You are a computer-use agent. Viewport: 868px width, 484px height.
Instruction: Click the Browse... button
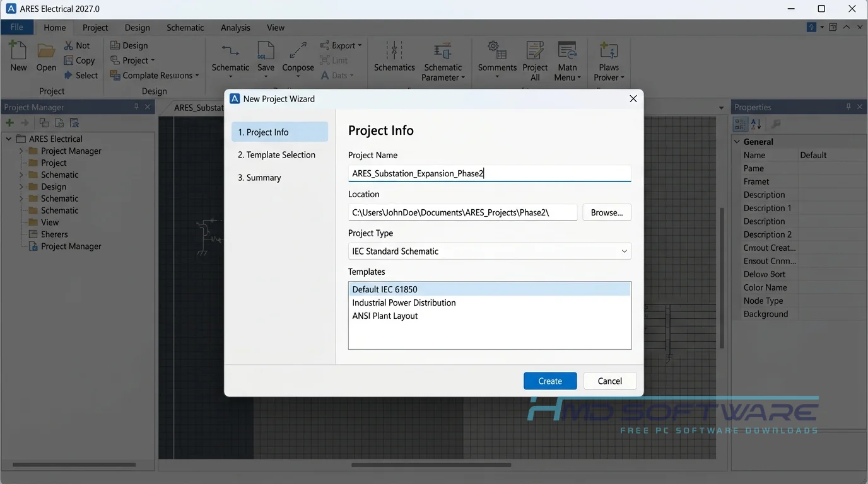click(607, 212)
